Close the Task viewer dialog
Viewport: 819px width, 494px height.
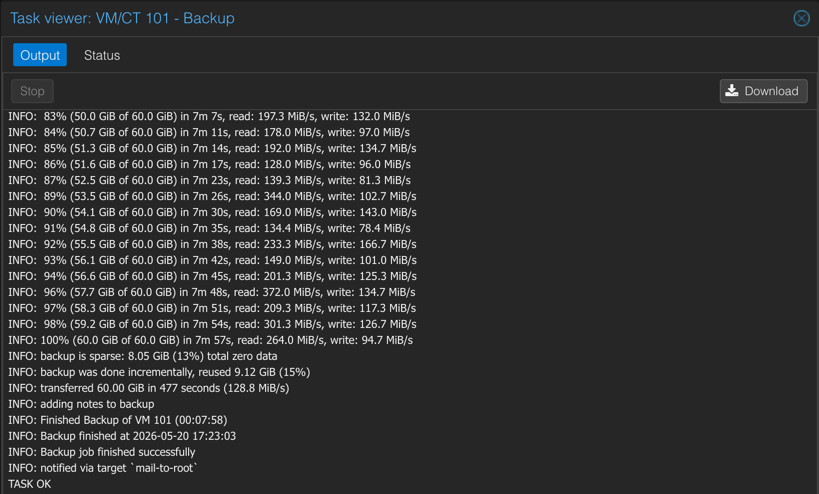tap(801, 18)
